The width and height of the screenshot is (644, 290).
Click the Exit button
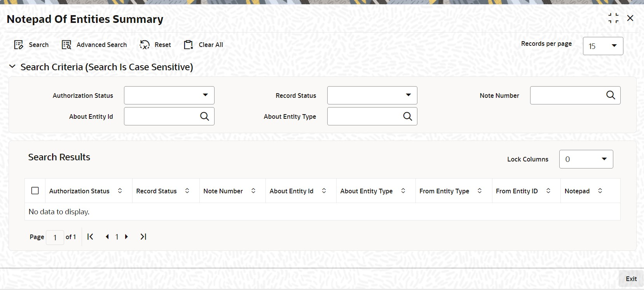[631, 279]
